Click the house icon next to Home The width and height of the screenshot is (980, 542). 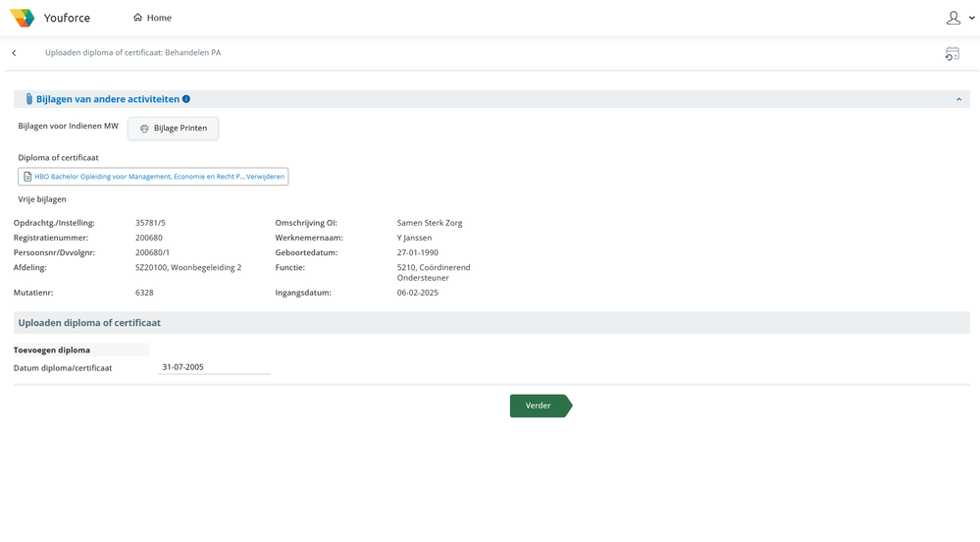[137, 18]
